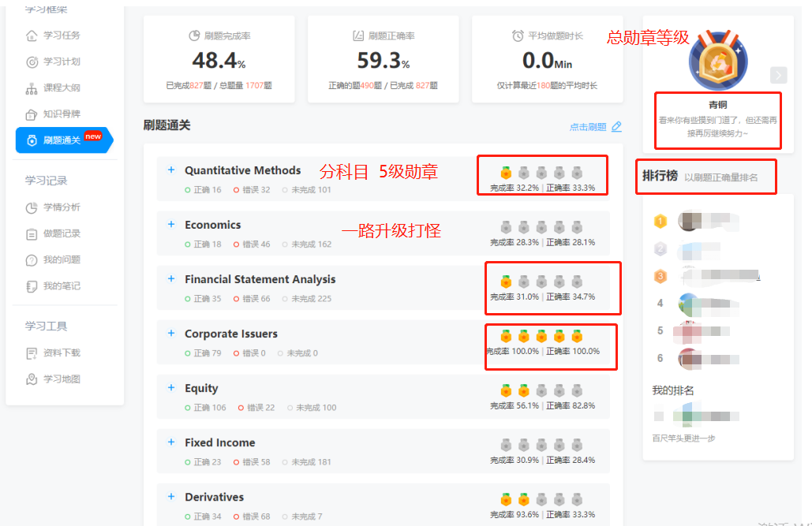Click the 我的笔记 note icon
This screenshot has width=812, height=526.
[32, 286]
